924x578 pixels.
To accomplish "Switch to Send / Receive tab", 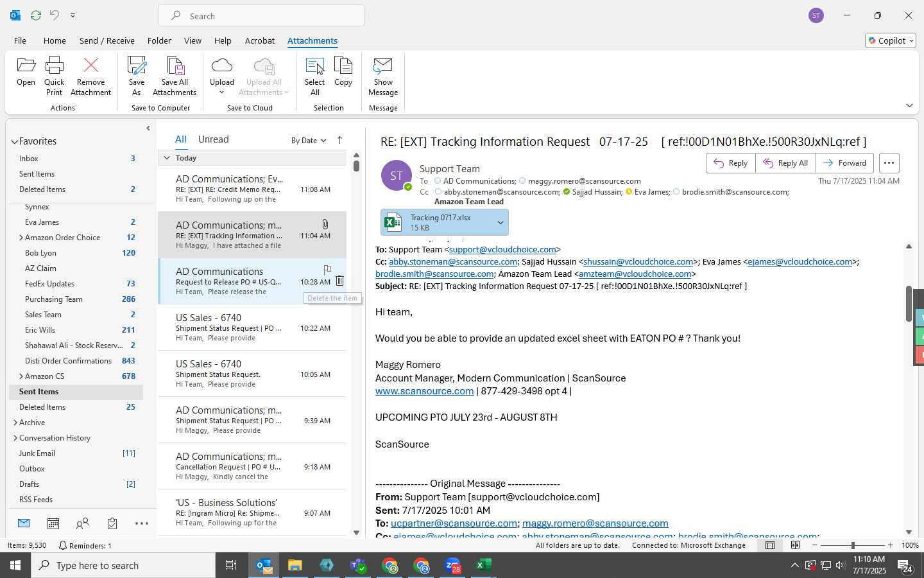I will tap(107, 40).
